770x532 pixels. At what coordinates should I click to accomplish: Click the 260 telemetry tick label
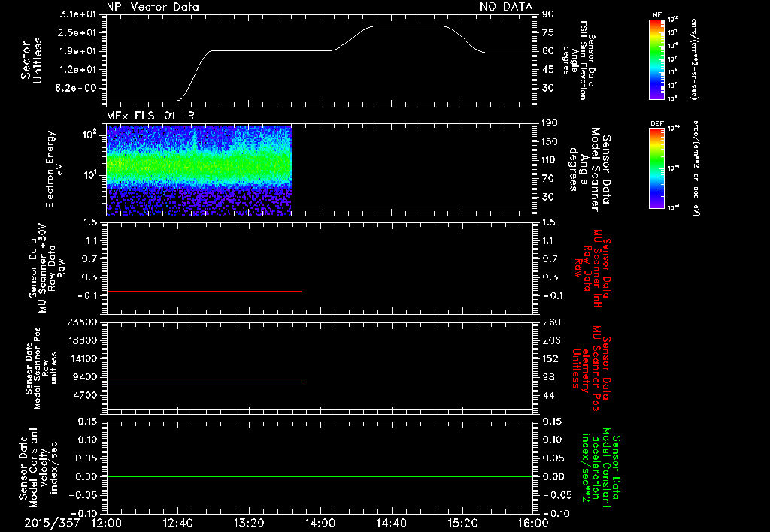[551, 322]
